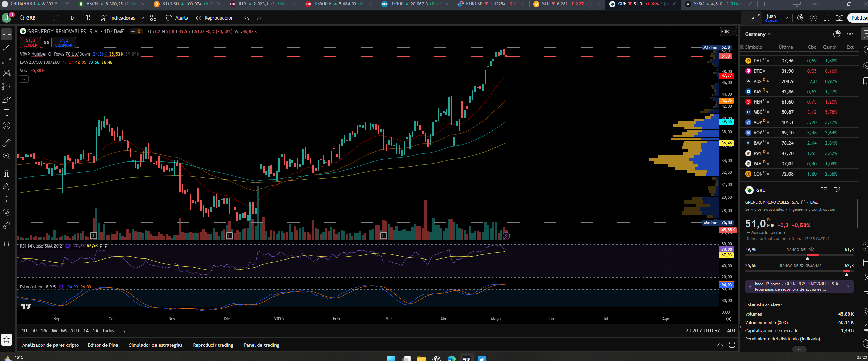Toggle magnet mode for drawings
Image resolution: width=868 pixels, height=361 pixels.
(7, 173)
